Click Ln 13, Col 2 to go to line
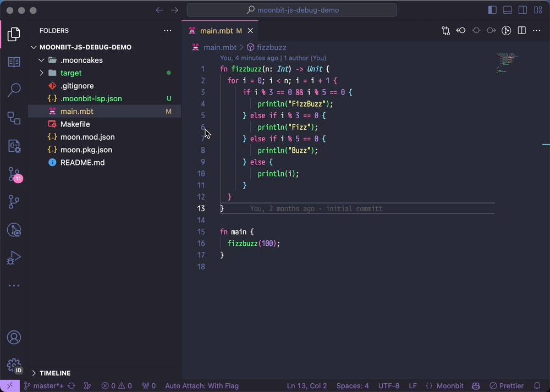 [306, 386]
